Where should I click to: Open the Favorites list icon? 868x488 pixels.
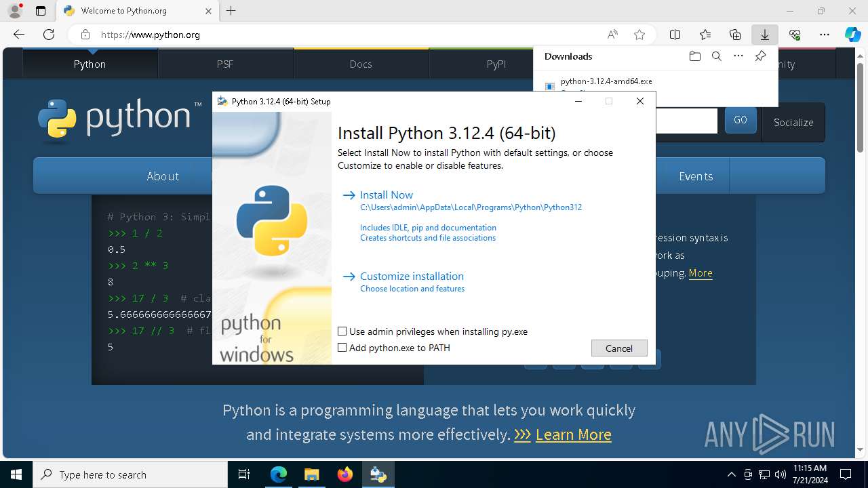pos(705,35)
